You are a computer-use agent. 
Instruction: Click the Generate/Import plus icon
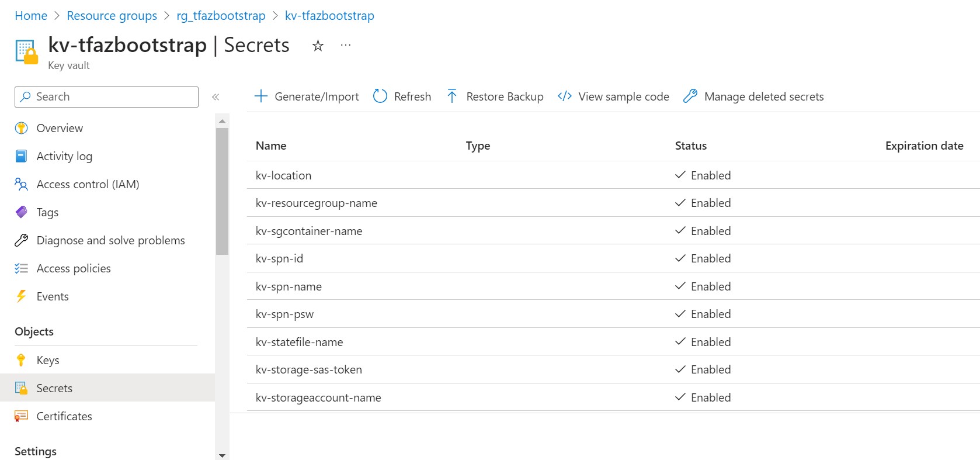tap(261, 96)
